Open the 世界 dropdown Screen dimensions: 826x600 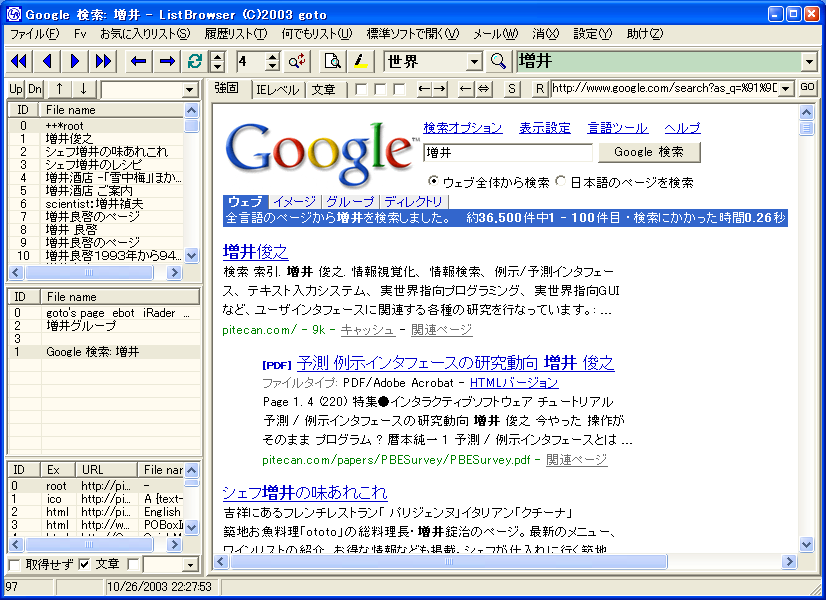click(x=474, y=62)
